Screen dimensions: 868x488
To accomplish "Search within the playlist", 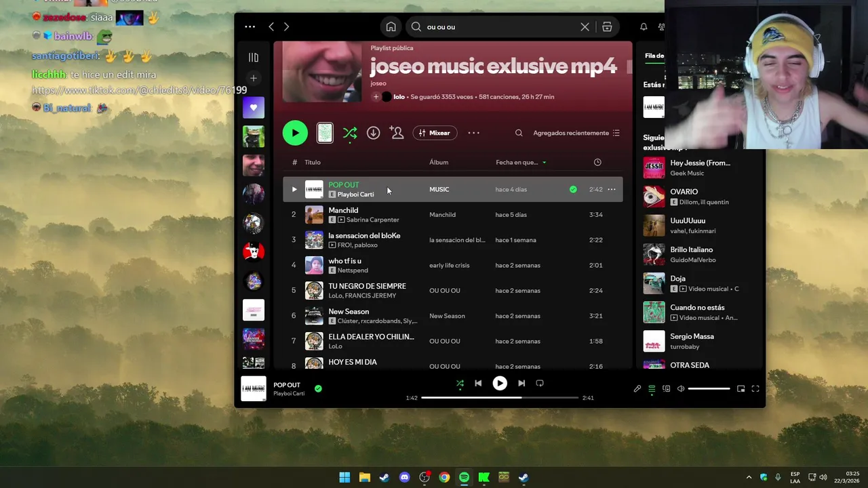I will [x=519, y=133].
